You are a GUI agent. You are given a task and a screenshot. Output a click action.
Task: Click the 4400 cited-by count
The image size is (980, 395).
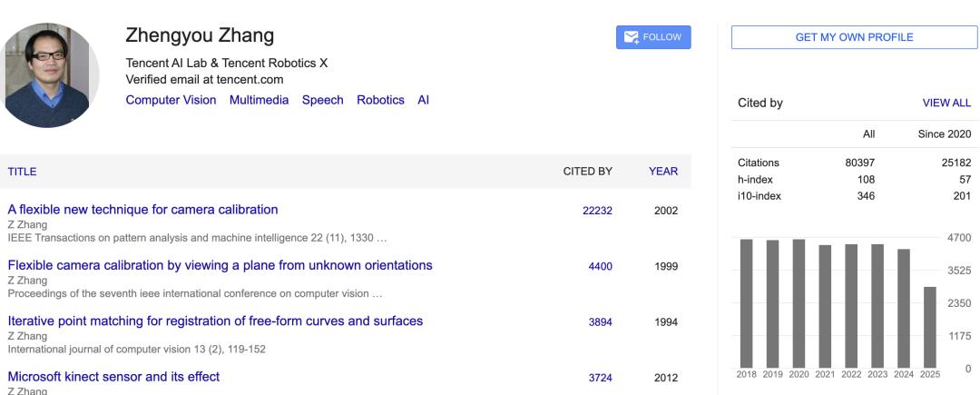tap(601, 266)
